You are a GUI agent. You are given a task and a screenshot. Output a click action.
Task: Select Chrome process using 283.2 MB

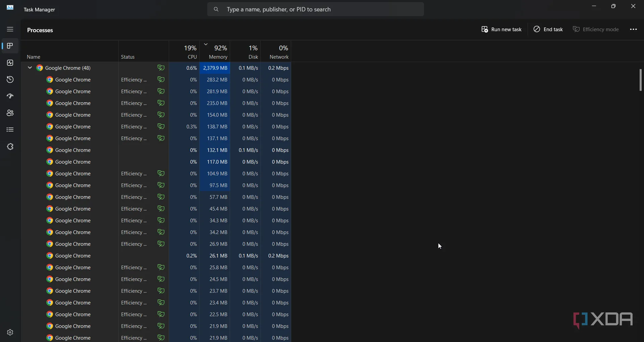coord(156,79)
